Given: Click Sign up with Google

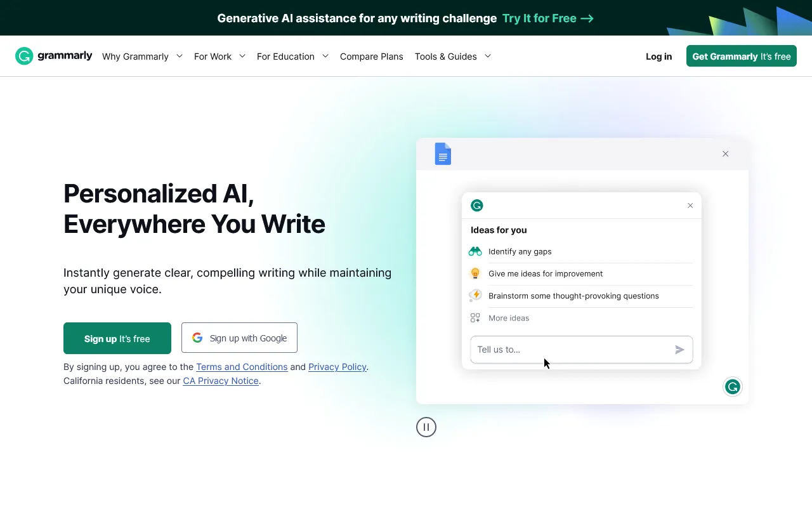Looking at the screenshot, I should click(x=239, y=338).
